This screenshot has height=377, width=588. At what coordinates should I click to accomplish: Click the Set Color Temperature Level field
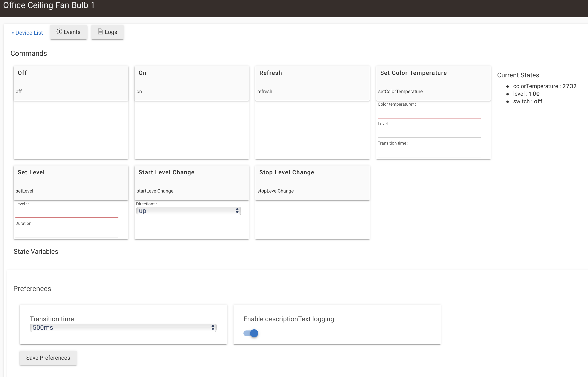point(429,133)
